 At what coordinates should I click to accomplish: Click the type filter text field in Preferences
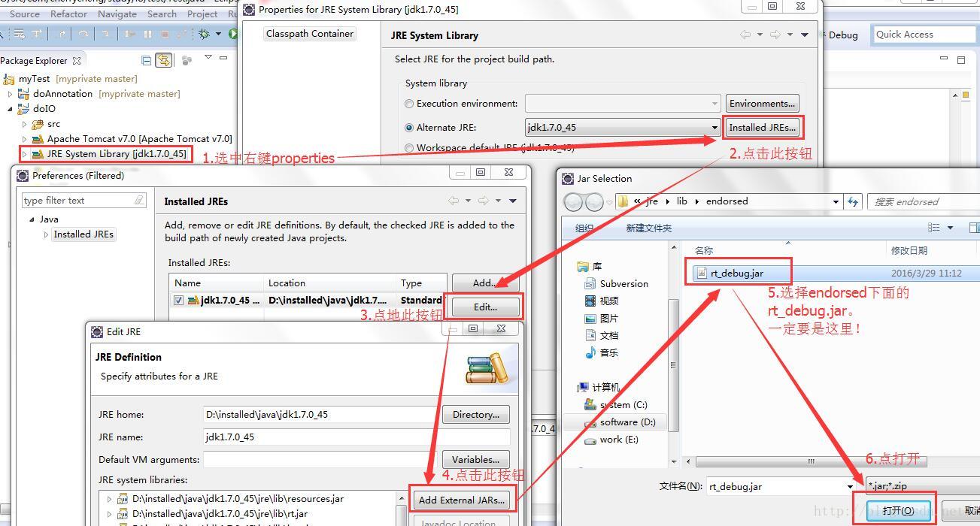click(77, 201)
